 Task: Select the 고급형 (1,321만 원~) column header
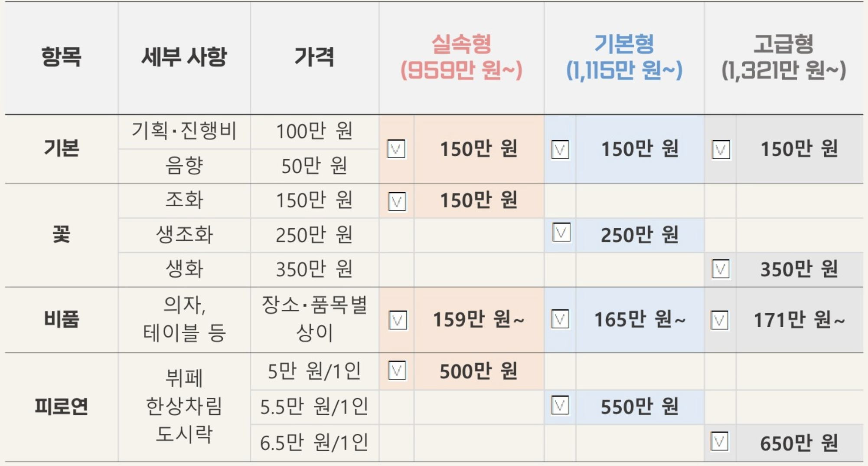[x=784, y=57]
